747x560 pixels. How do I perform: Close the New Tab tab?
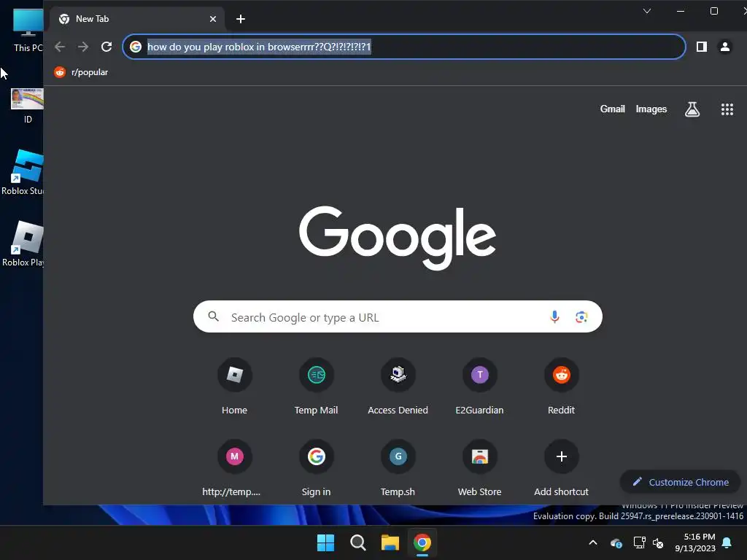pos(213,19)
